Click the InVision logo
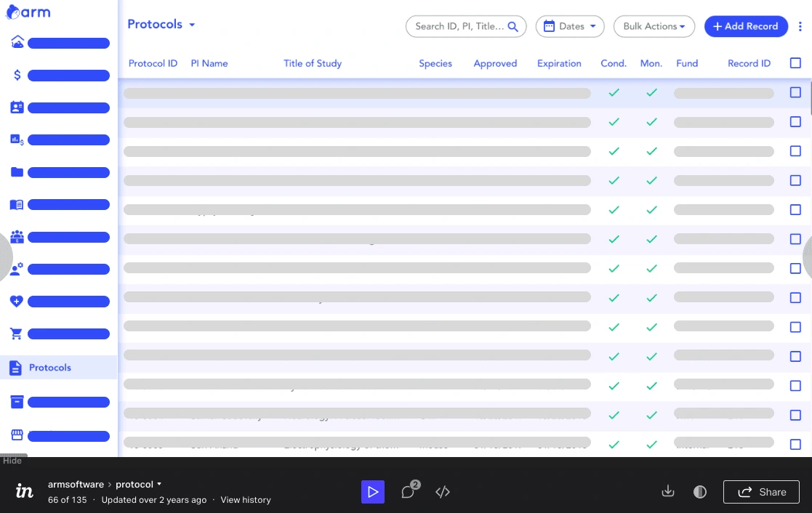812x513 pixels. pyautogui.click(x=24, y=490)
